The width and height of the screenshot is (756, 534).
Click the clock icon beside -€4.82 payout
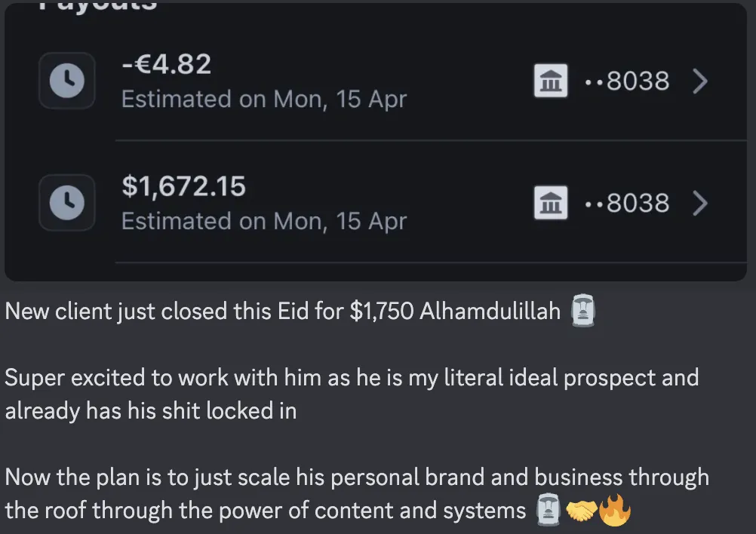click(x=67, y=81)
